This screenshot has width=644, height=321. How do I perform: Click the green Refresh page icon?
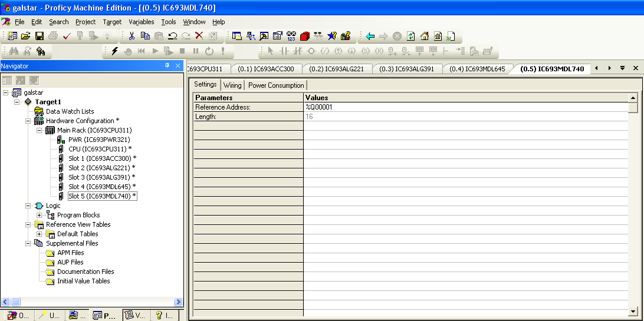coord(410,36)
